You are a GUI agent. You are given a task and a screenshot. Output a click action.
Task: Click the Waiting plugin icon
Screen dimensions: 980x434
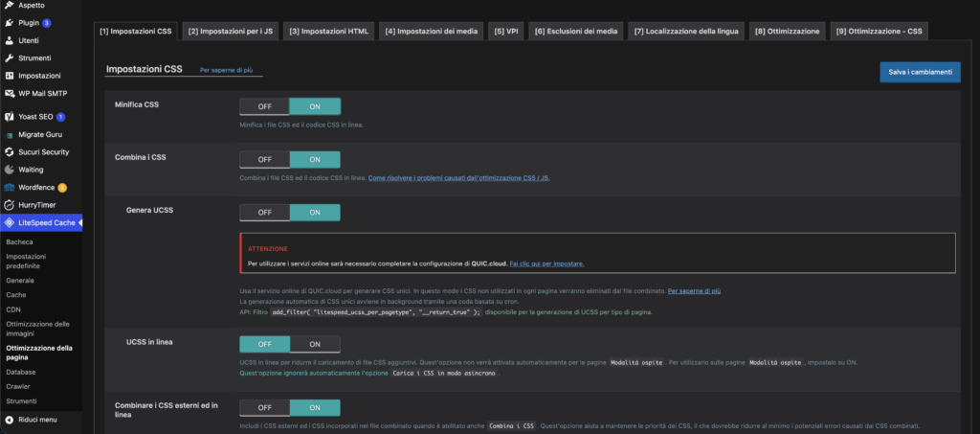(9, 170)
